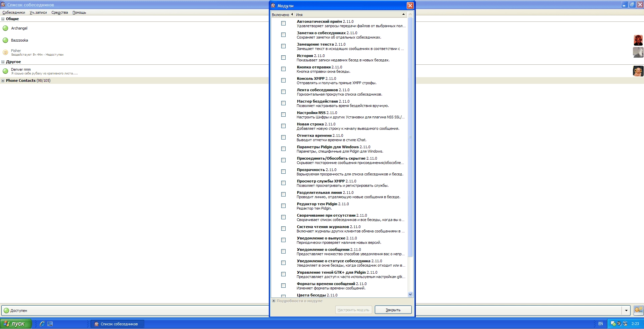Open the Windows пуск start menu
This screenshot has height=329, width=644.
coord(16,324)
